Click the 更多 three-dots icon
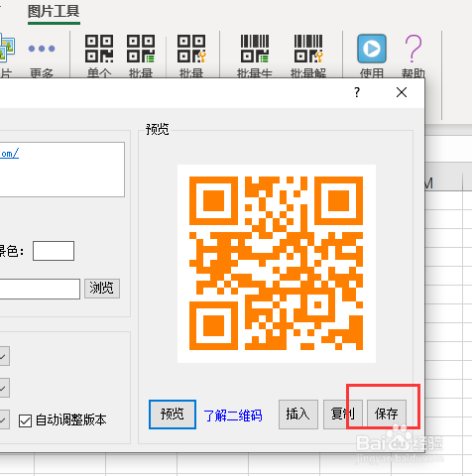Screen dimensions: 472x476 click(42, 49)
